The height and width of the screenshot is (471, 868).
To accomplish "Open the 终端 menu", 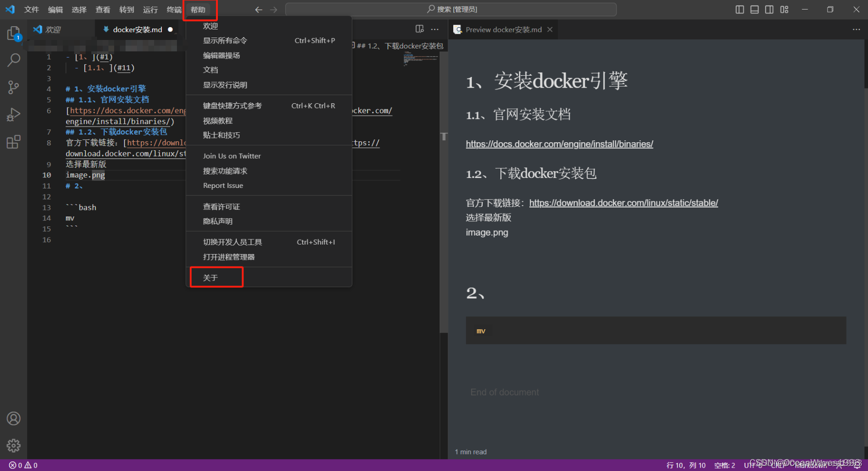I will click(x=174, y=10).
